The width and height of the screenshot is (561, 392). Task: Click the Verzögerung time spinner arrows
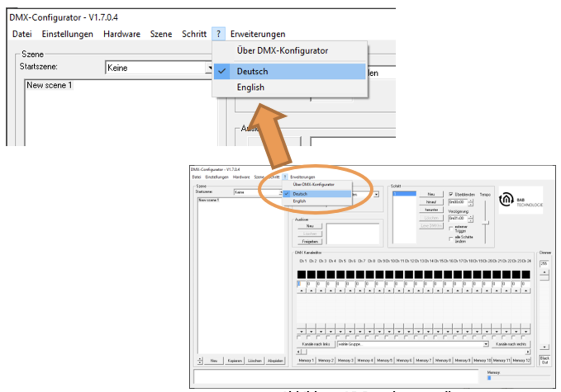tap(471, 218)
